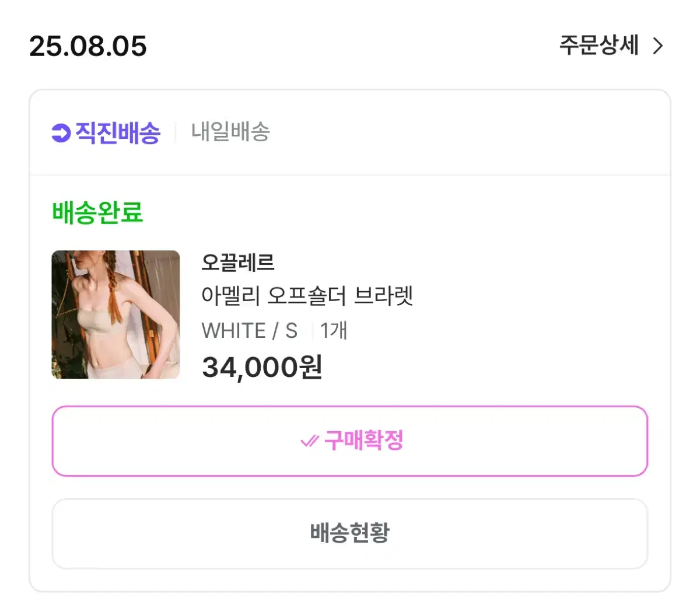Click the 34,000원 price
This screenshot has height=608, width=700.
[262, 367]
